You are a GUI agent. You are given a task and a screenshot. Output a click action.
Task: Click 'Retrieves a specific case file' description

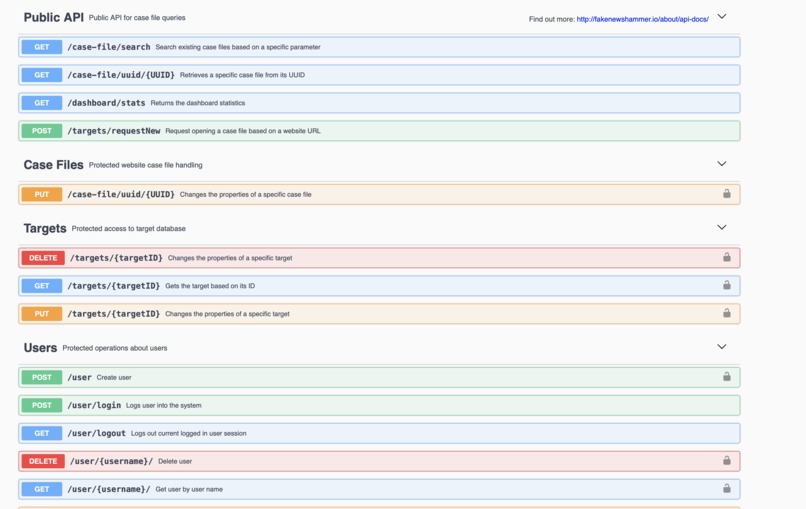pos(242,75)
